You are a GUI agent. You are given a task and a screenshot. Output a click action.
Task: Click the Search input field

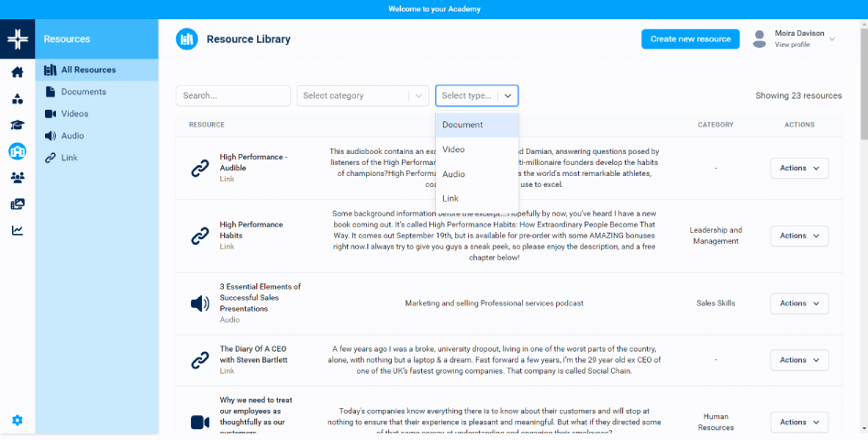click(x=233, y=95)
